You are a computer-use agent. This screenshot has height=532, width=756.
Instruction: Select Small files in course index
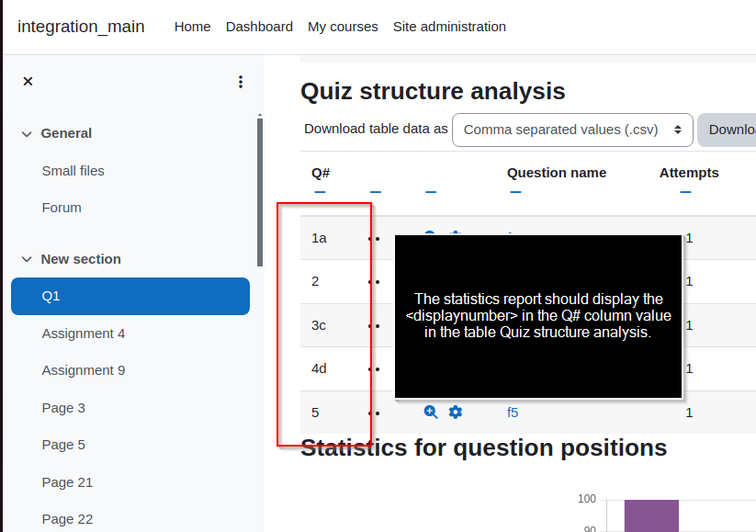(73, 171)
